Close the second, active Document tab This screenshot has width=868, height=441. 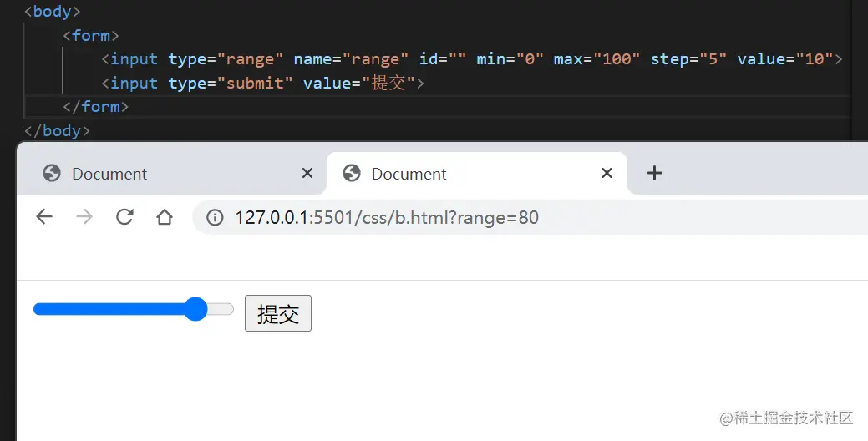pyautogui.click(x=607, y=173)
